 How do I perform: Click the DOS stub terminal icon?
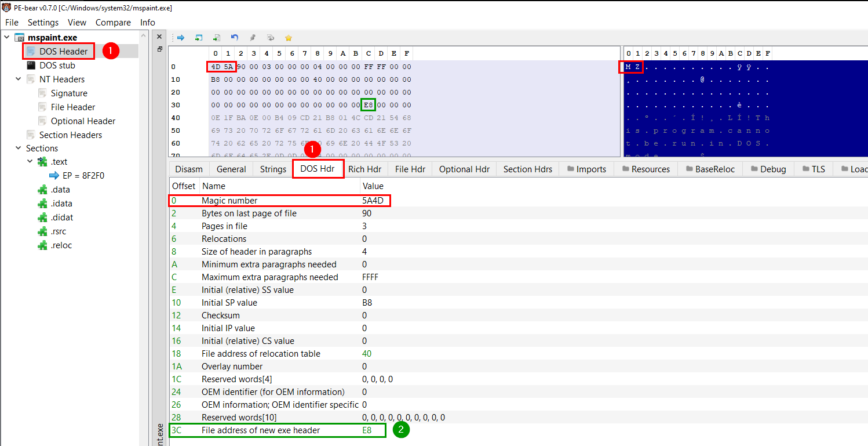tap(31, 66)
